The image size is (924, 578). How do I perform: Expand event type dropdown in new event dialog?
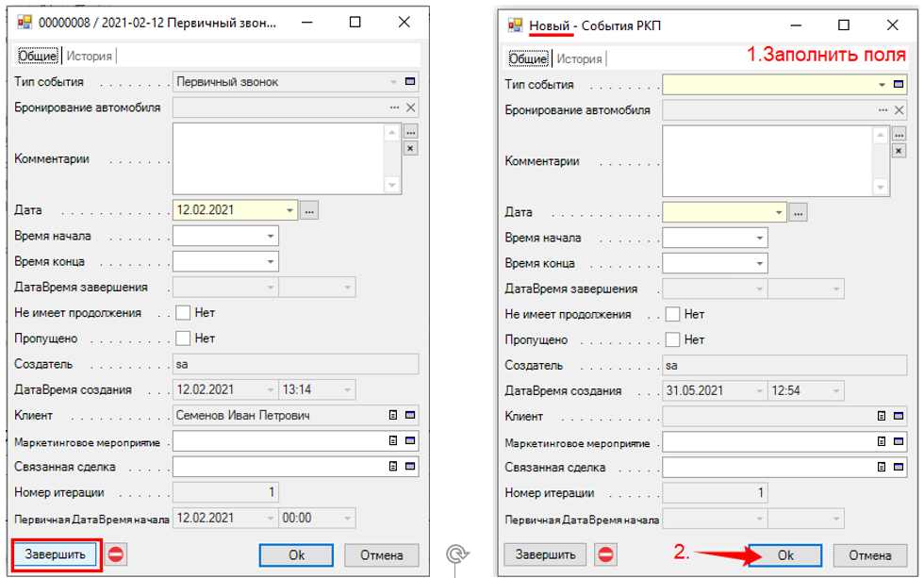[882, 84]
